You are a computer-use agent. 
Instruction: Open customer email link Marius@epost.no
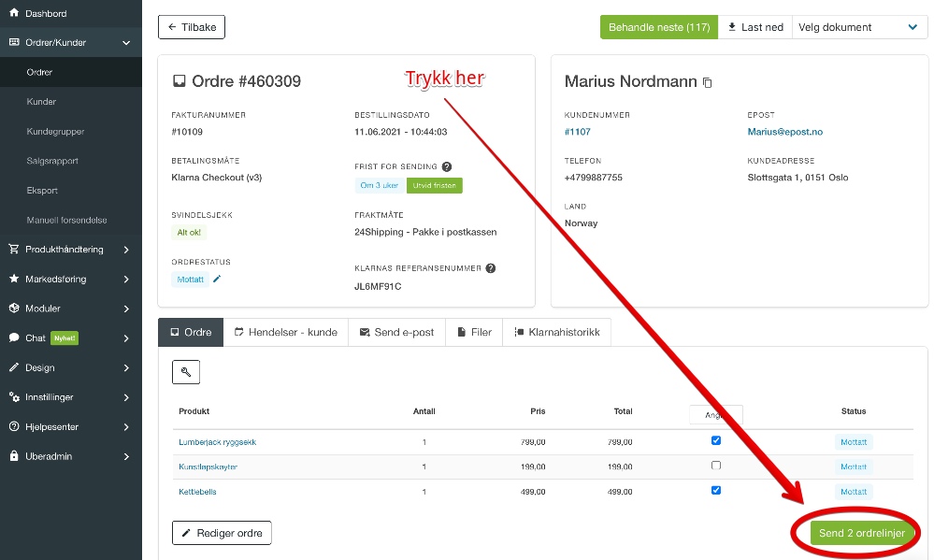[784, 132]
